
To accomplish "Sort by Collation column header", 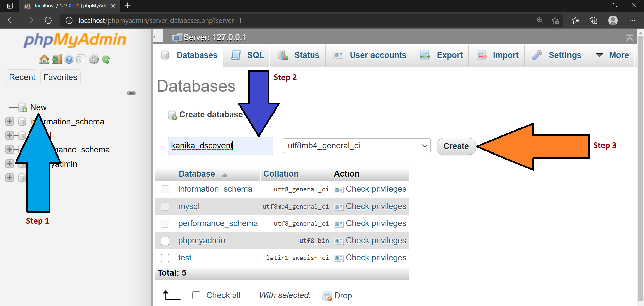I will tap(281, 174).
